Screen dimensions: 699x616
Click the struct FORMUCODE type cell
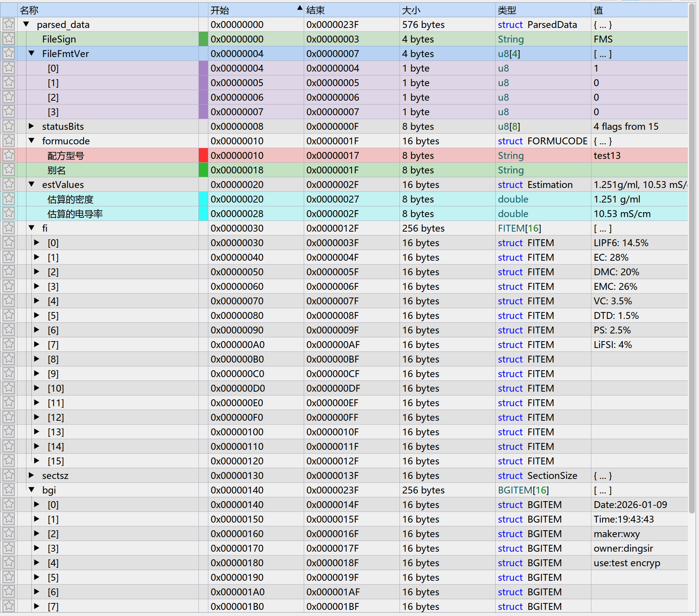pyautogui.click(x=543, y=141)
